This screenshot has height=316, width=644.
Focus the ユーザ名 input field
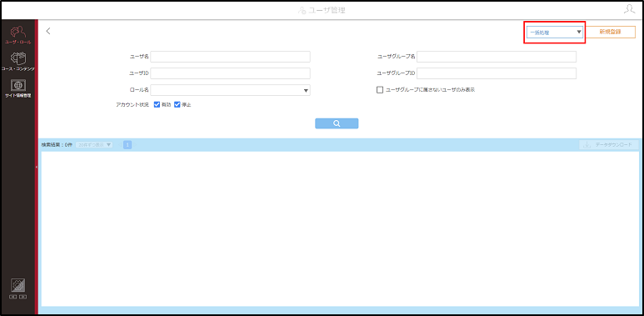(231, 57)
